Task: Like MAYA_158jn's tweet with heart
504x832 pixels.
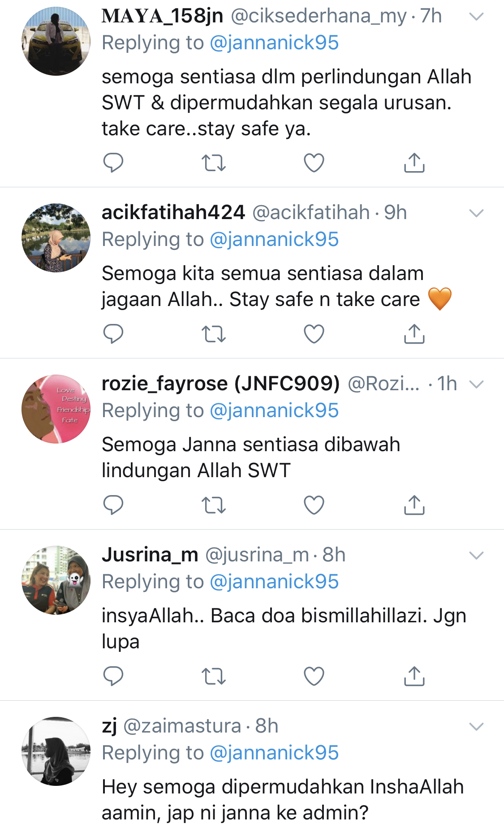Action: tap(314, 163)
